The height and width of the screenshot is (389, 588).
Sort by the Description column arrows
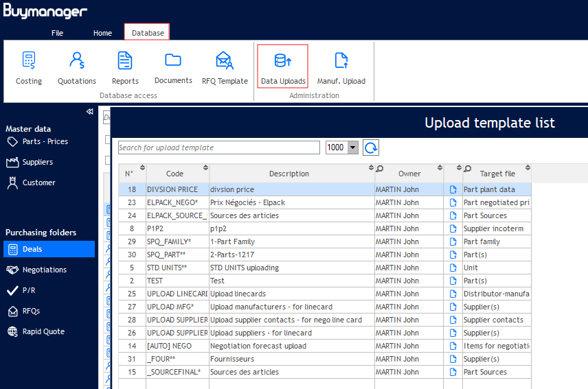tap(370, 168)
